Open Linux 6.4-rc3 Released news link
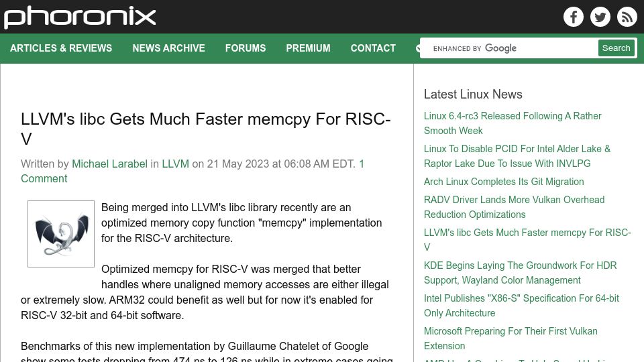The width and height of the screenshot is (644, 362). (513, 123)
